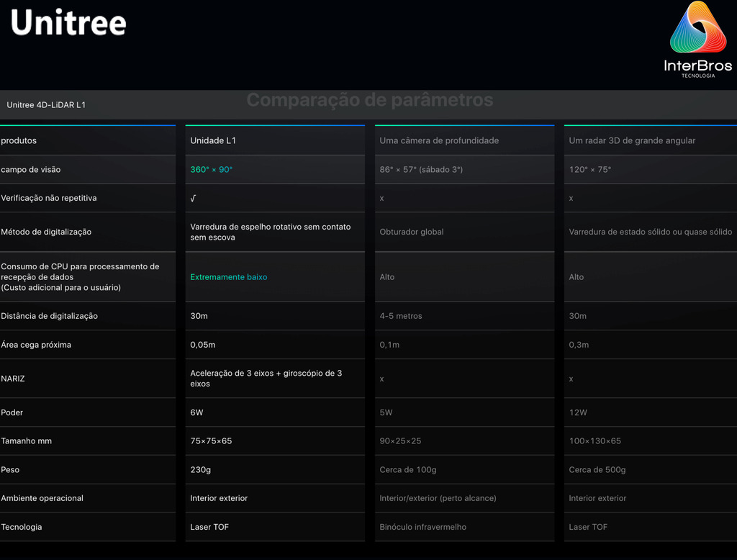This screenshot has width=737, height=560.
Task: Click the '4-5 metros' cell
Action: coord(400,316)
